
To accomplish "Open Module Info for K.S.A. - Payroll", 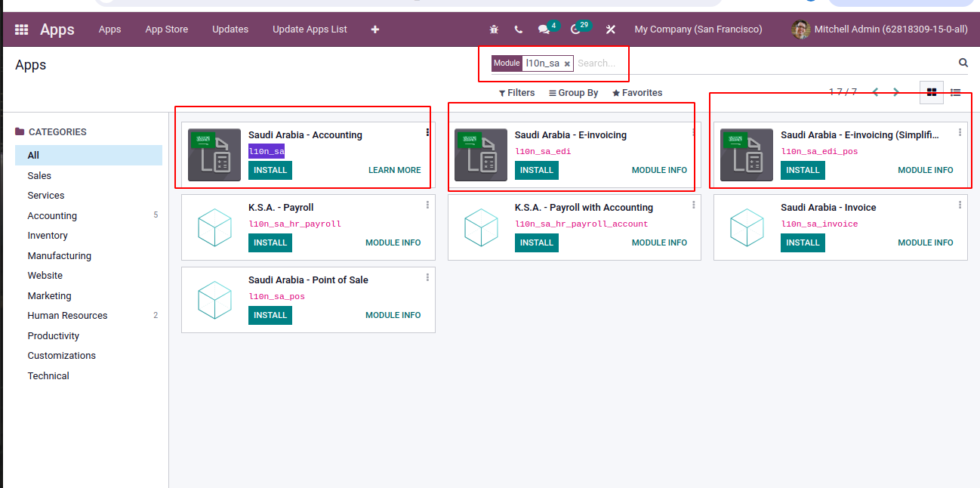I will [x=393, y=242].
